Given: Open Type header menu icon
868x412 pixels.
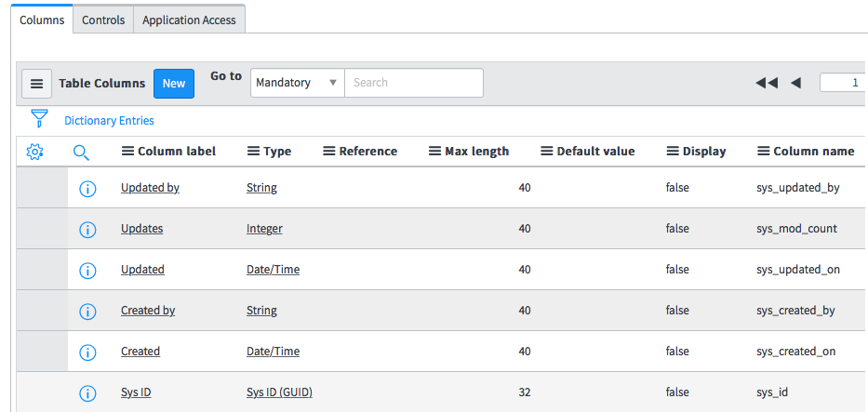Looking at the screenshot, I should 254,151.
